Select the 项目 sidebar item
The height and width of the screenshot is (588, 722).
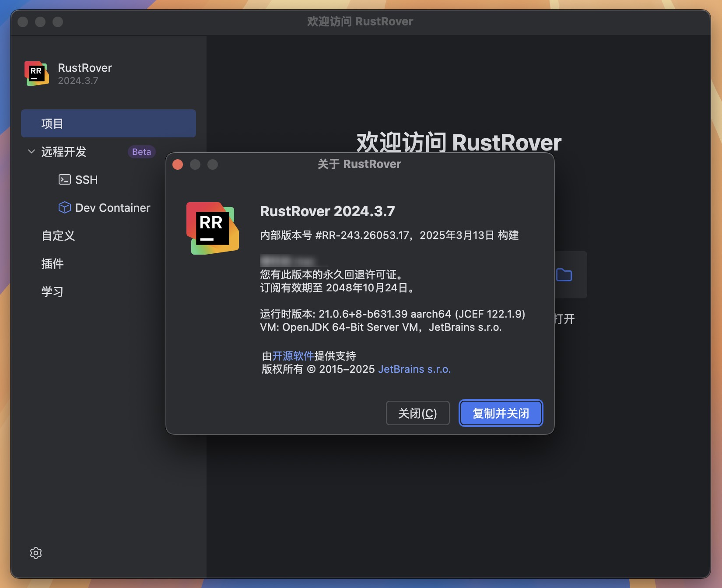(109, 123)
